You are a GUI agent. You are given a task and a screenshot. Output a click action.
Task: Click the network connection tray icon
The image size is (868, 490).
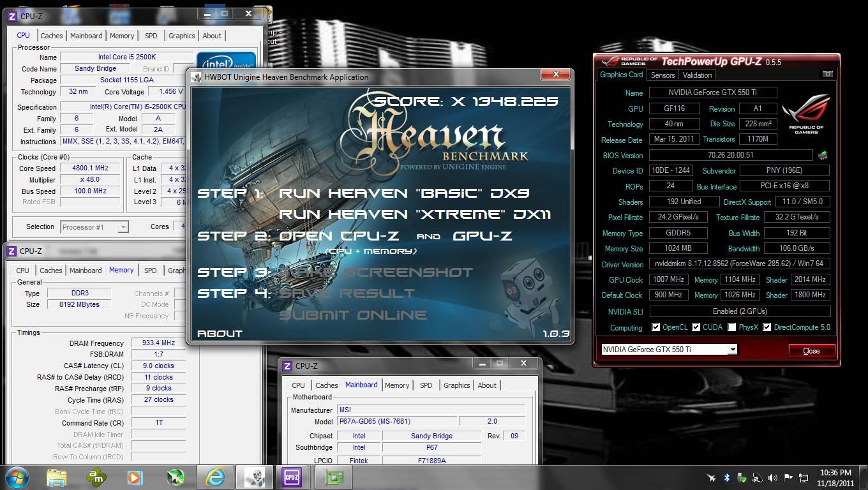coord(804,477)
